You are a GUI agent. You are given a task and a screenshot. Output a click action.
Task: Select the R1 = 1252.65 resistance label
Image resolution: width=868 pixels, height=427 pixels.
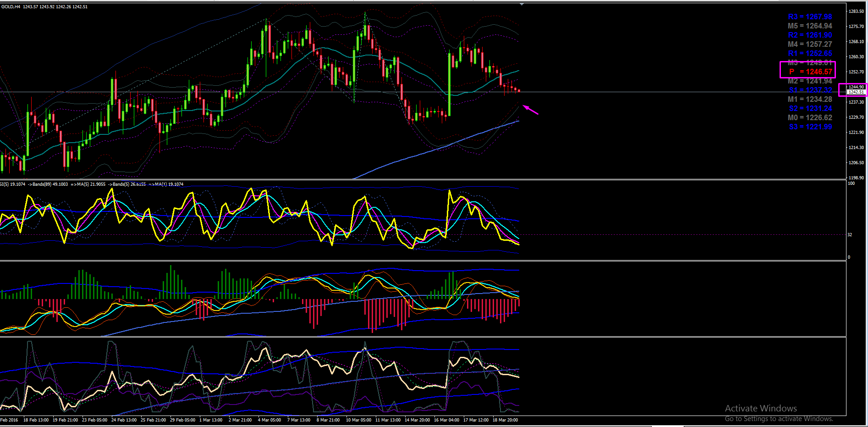coord(810,54)
